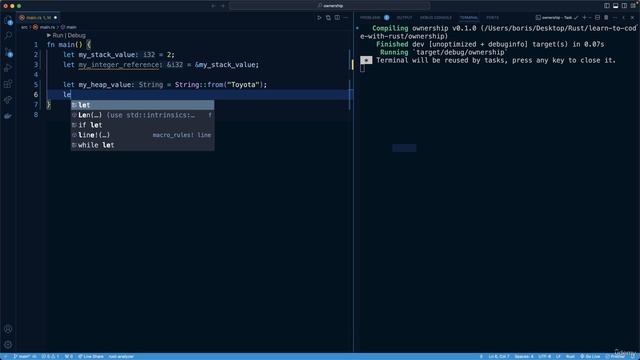Image resolution: width=640 pixels, height=360 pixels.
Task: Open the Search view in the activity bar
Action: click(x=8, y=36)
